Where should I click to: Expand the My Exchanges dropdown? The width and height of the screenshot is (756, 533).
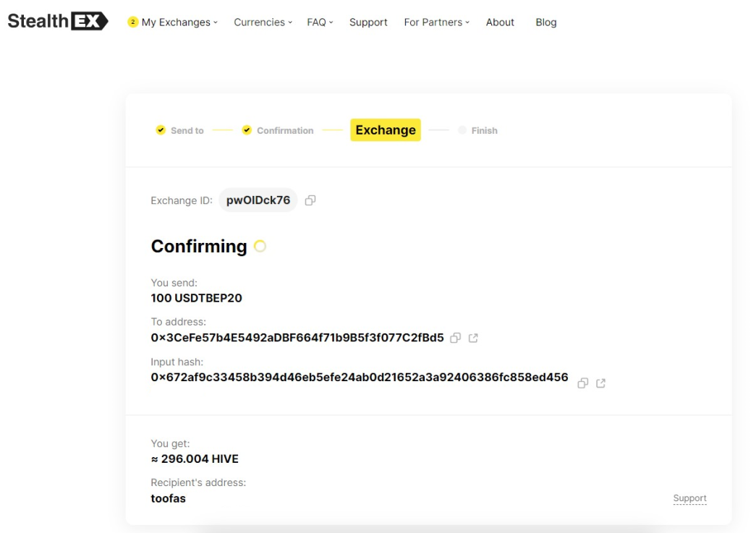(179, 22)
